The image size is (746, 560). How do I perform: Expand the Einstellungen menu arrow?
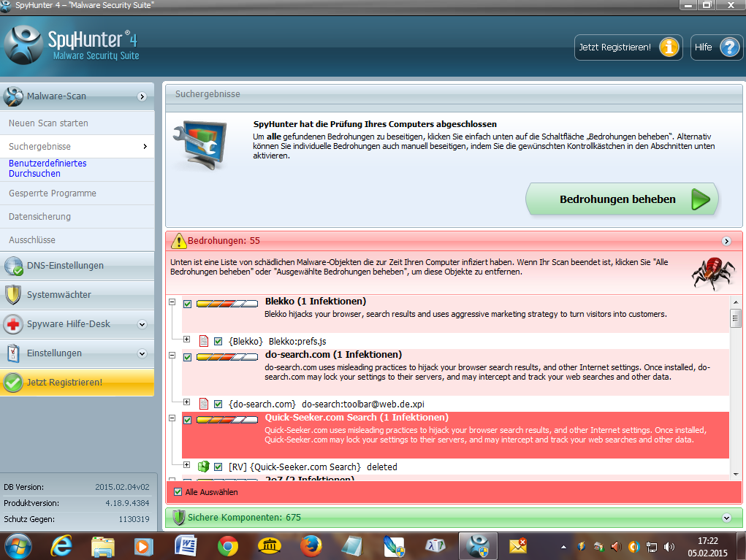click(x=142, y=353)
